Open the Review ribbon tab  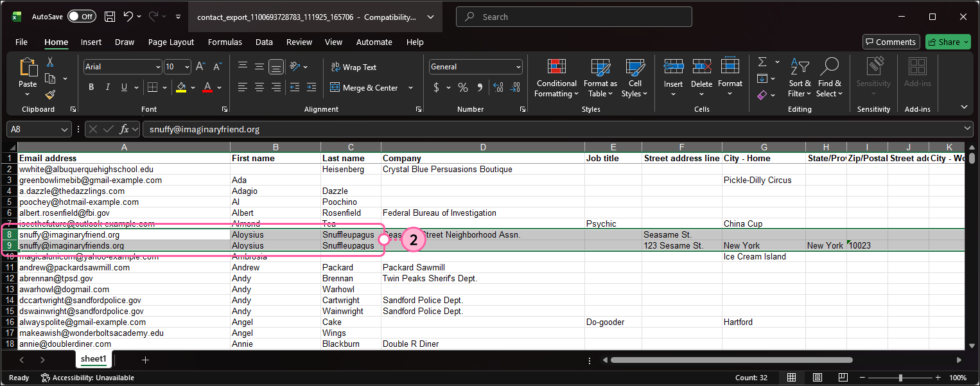(x=299, y=42)
